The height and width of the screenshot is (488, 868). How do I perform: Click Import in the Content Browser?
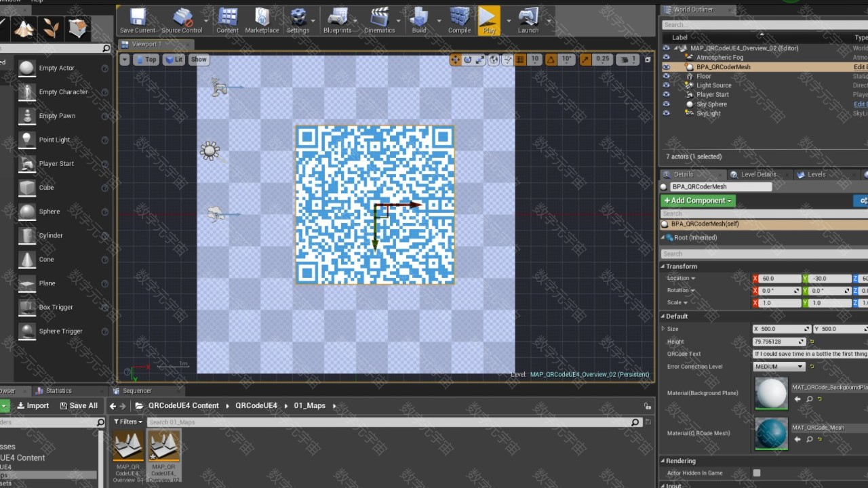(33, 405)
